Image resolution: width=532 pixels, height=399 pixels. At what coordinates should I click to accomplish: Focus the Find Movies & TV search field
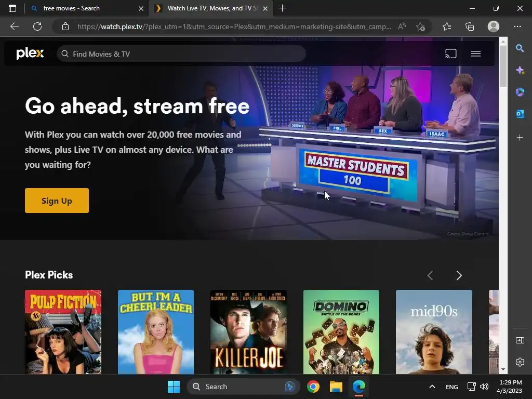coord(181,54)
